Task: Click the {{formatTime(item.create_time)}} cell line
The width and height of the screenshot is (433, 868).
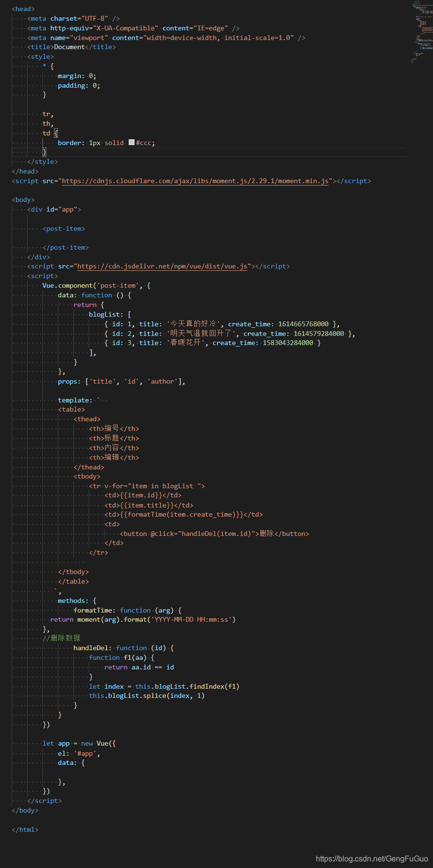Action: pos(183,515)
